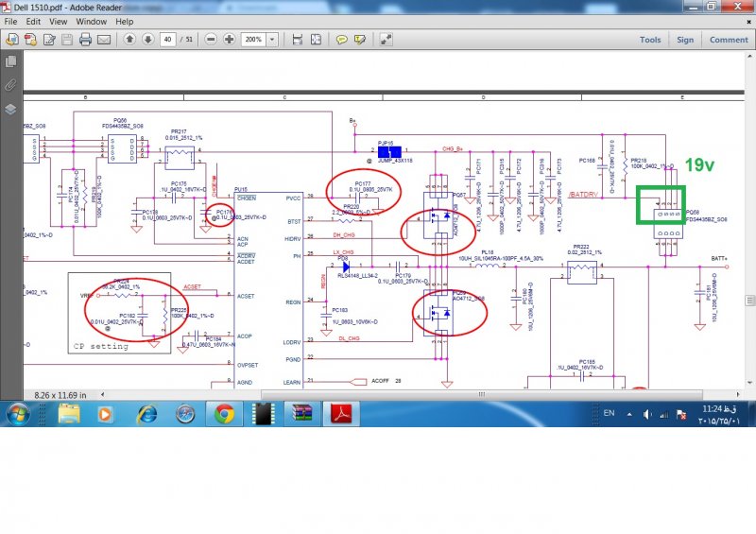756x534 pixels.
Task: Switch to WinRAR in taskbar
Action: [301, 414]
